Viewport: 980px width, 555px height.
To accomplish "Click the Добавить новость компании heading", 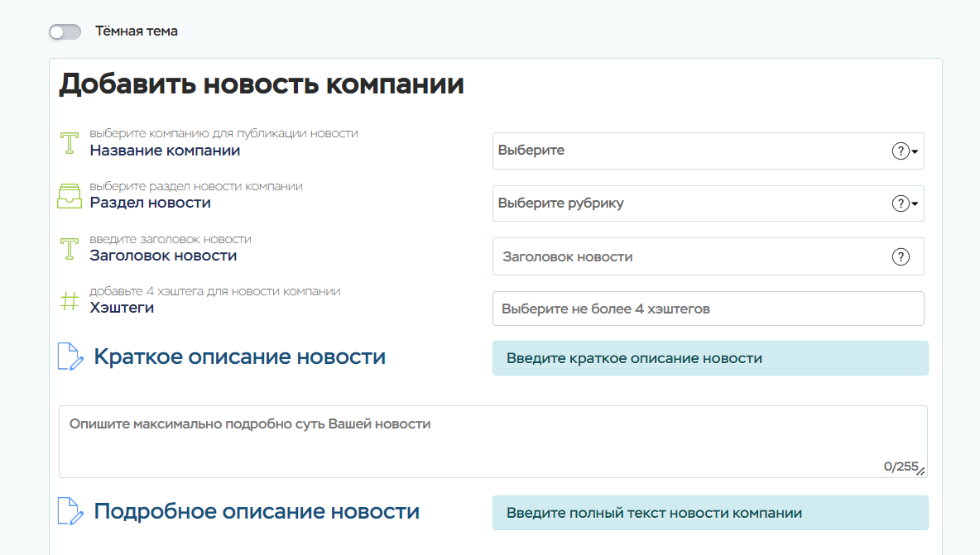I will 261,84.
